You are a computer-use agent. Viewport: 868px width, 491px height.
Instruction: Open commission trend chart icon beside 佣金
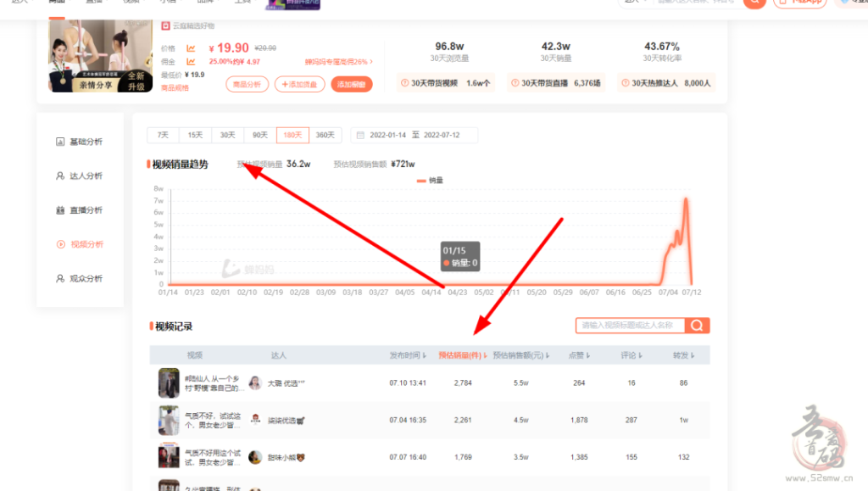click(191, 61)
